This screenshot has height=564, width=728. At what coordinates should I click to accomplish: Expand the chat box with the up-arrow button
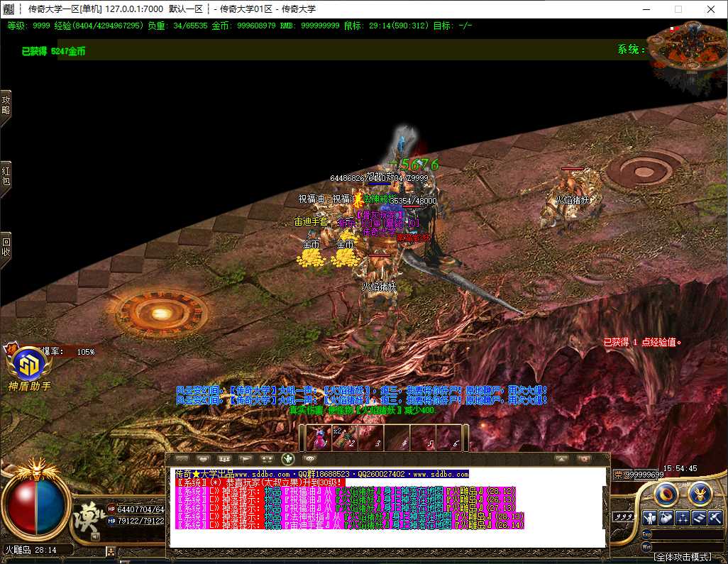coord(562,459)
